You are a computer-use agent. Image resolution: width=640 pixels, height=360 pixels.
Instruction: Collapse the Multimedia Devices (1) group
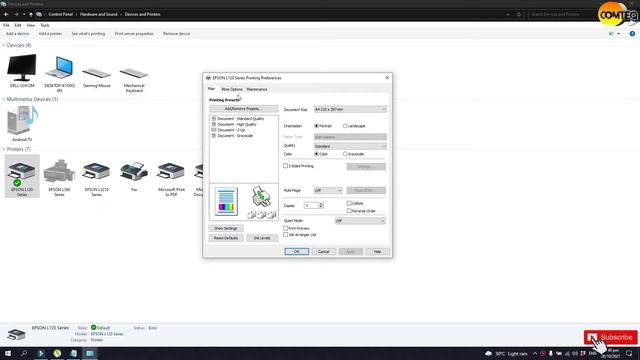pyautogui.click(x=4, y=99)
